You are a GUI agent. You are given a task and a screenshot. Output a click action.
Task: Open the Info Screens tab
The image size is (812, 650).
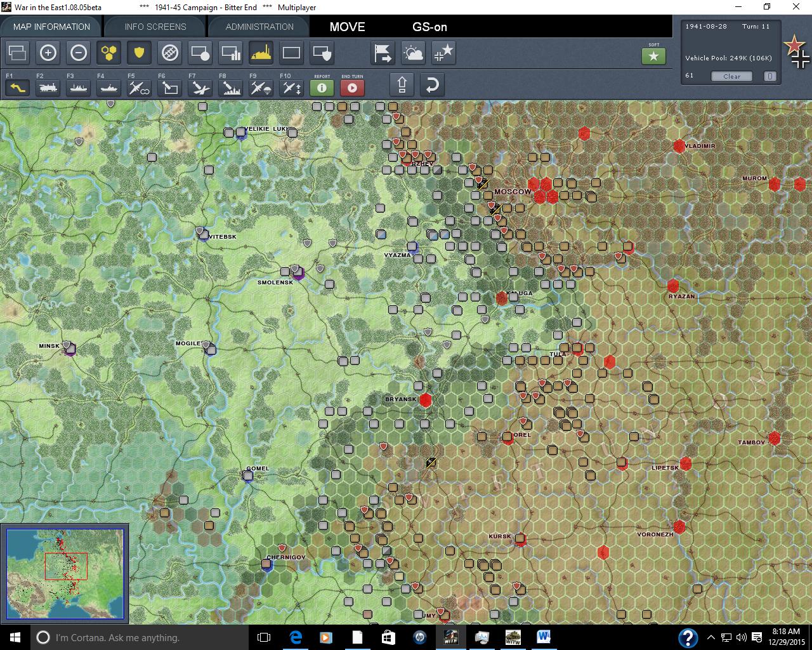pos(155,27)
